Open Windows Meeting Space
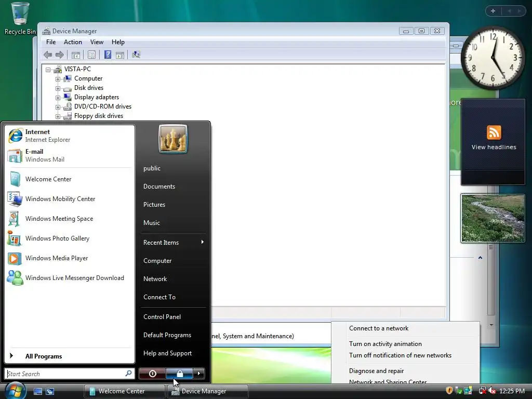 pyautogui.click(x=70, y=219)
